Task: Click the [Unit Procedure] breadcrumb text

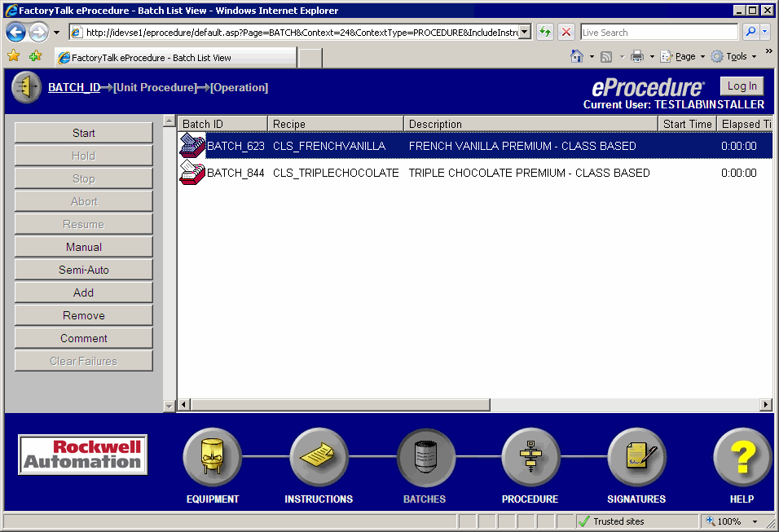Action: click(x=155, y=87)
